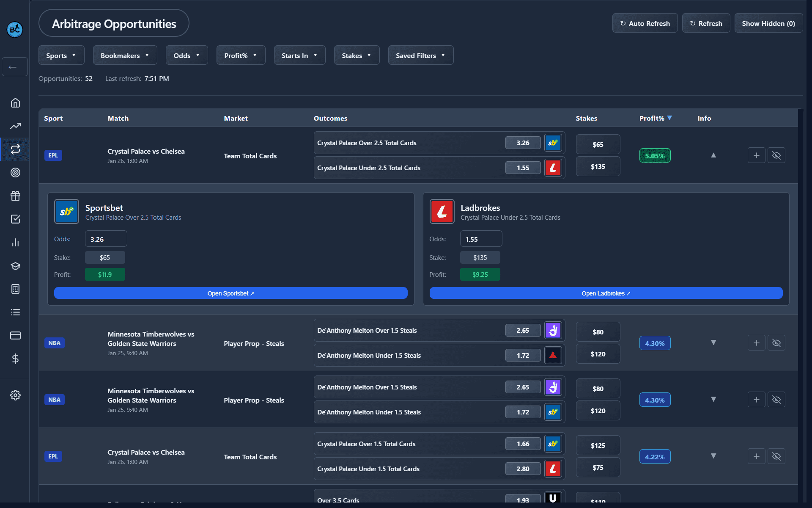This screenshot has width=812, height=508.
Task: Click the trending chart sidebar icon
Action: (15, 126)
